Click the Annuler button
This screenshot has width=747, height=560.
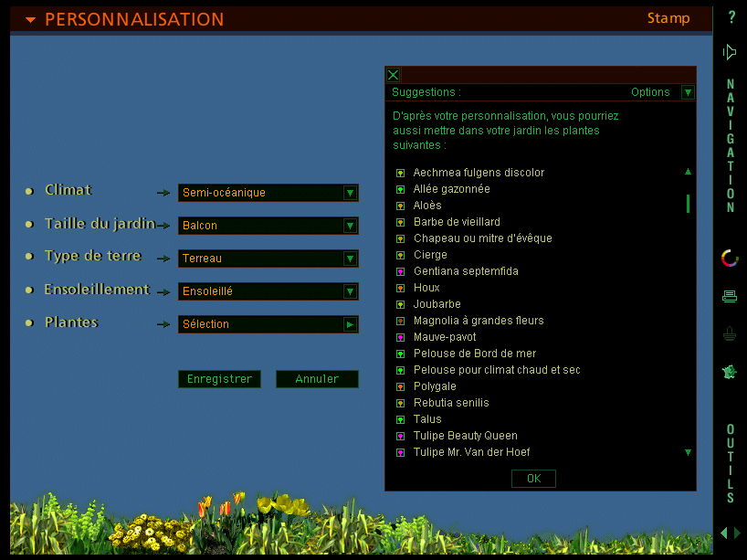317,379
